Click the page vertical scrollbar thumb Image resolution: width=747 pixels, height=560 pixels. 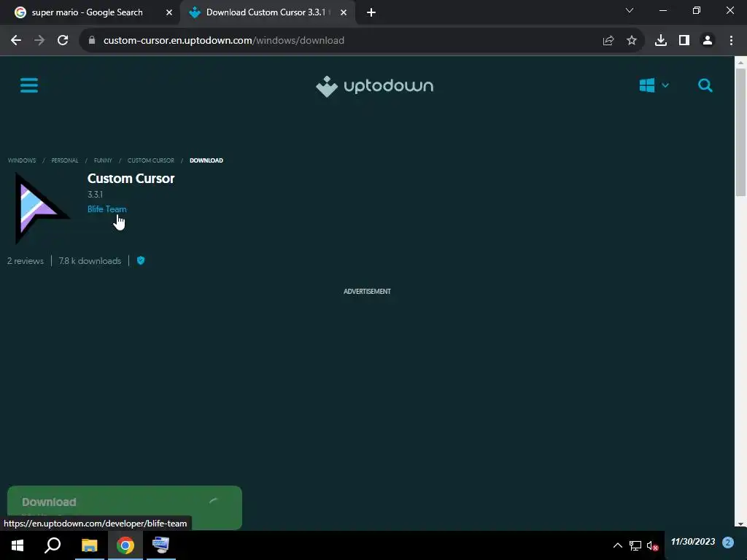[740, 132]
